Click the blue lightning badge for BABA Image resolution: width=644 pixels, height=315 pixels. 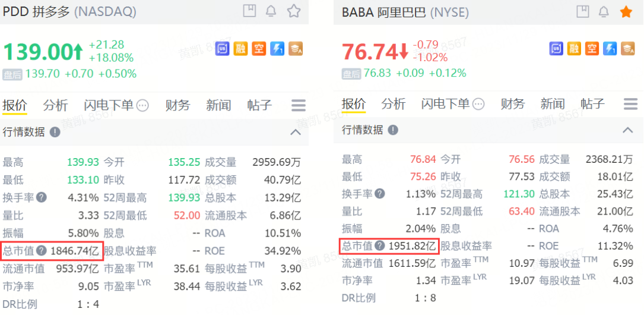click(610, 49)
